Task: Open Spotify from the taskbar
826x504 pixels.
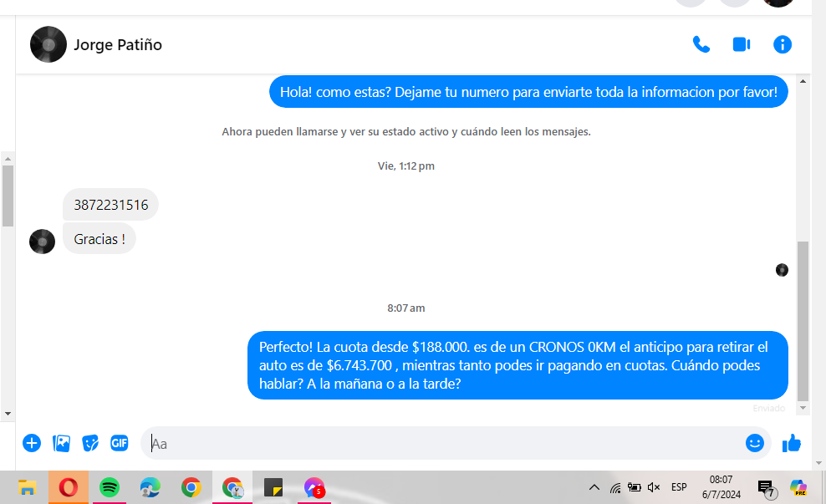Action: [x=110, y=487]
